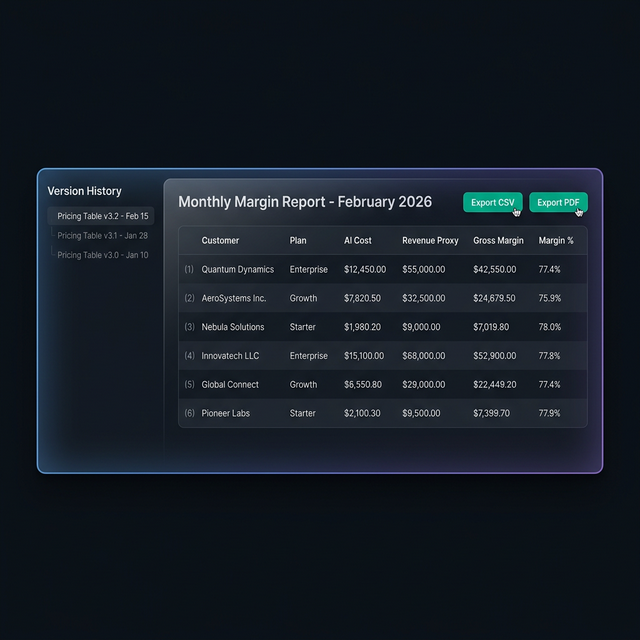
Task: Click margin percent 75.9%
Action: pyautogui.click(x=550, y=298)
